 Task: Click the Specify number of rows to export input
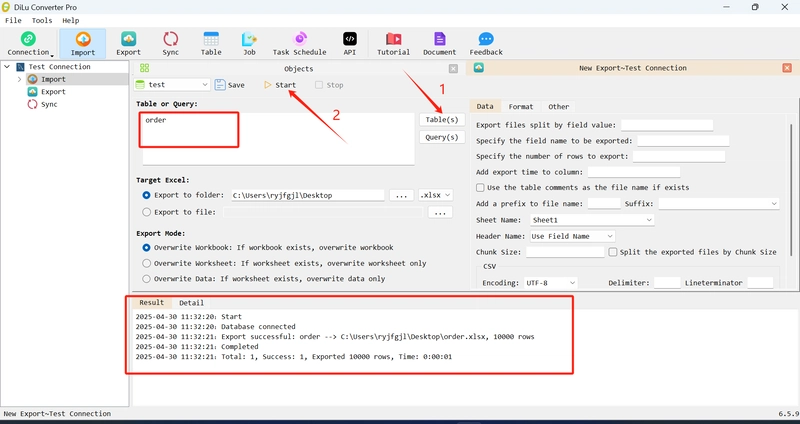point(679,156)
